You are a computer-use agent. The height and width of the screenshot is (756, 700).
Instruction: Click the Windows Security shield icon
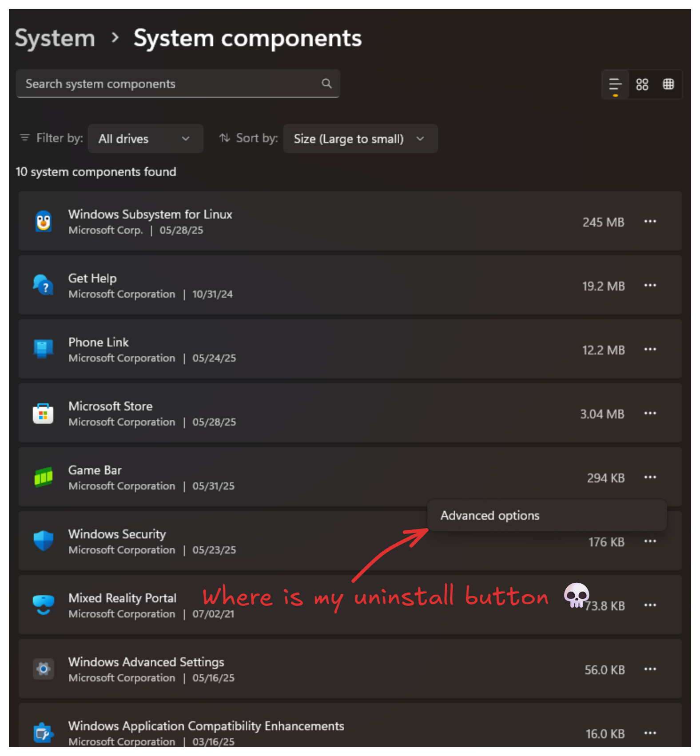[x=44, y=541]
